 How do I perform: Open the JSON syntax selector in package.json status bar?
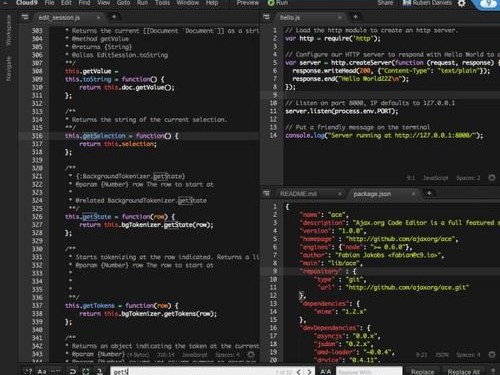tap(442, 355)
